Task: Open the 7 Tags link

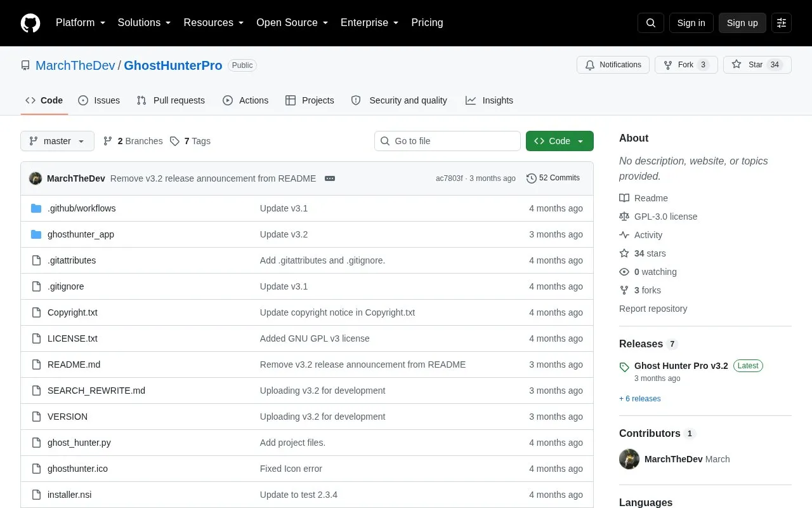Action: point(190,141)
